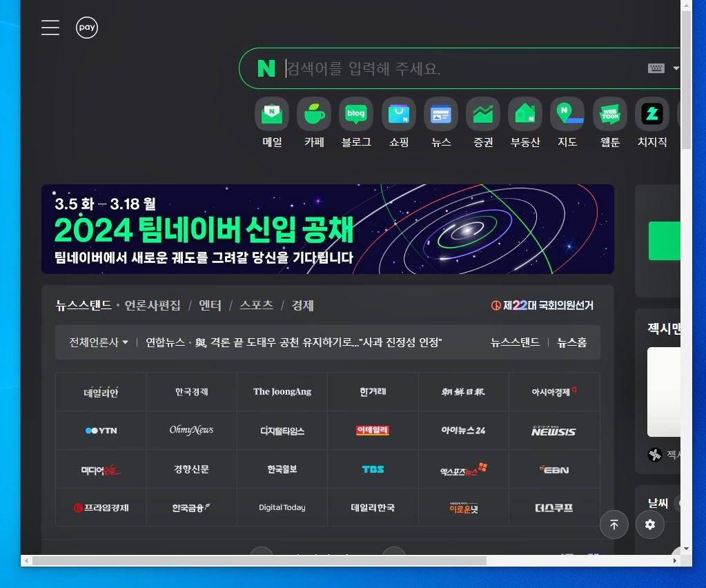Open the OhmyNews press logo
The width and height of the screenshot is (706, 588).
[192, 431]
